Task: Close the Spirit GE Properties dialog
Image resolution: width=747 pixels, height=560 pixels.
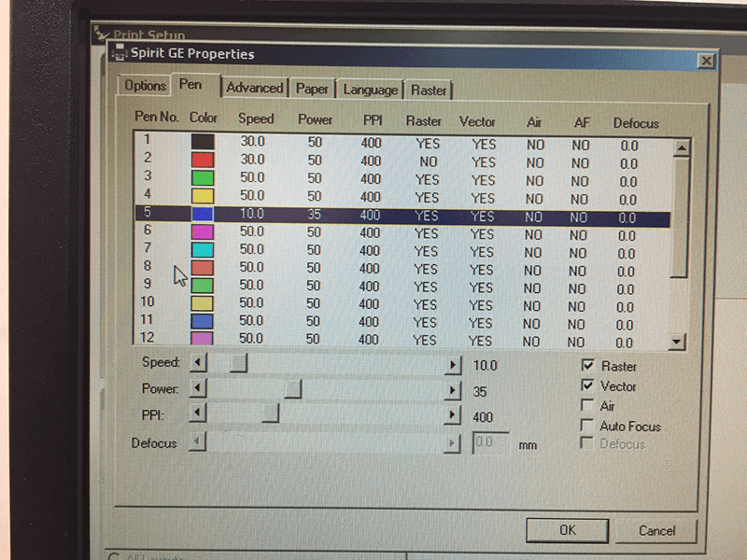Action: coord(706,61)
